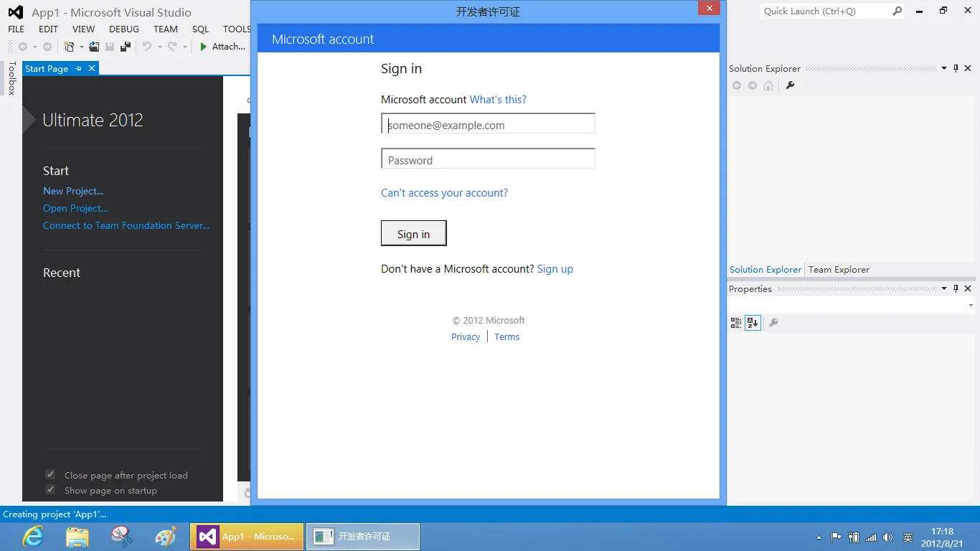Click the Can't access your account link

[x=444, y=193]
